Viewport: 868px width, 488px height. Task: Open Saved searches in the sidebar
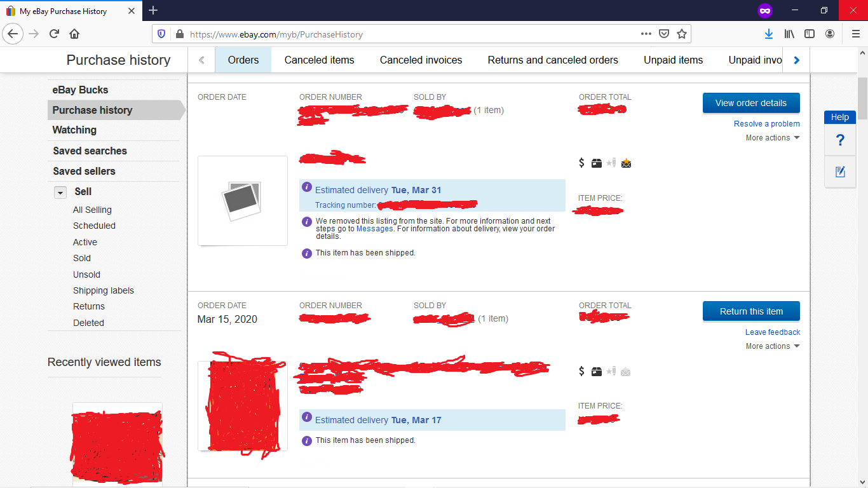coord(90,151)
